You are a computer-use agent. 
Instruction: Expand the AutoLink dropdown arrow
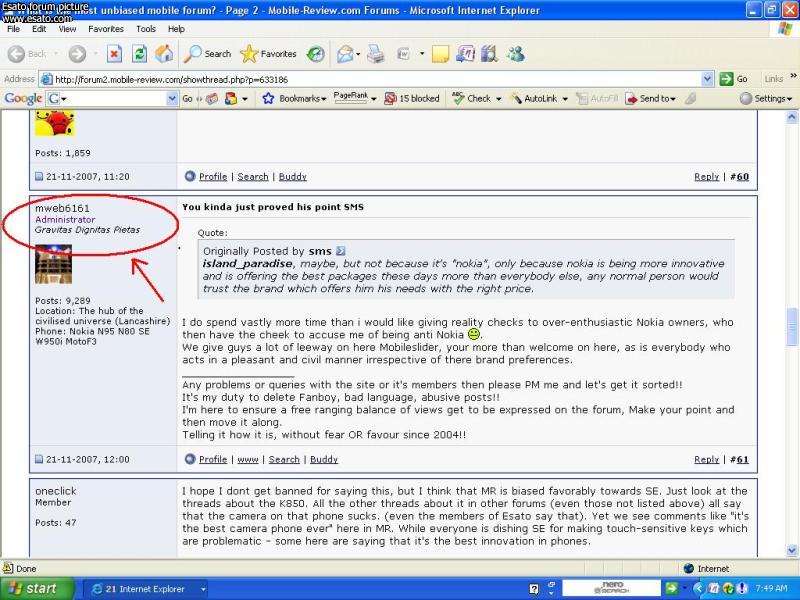coord(565,98)
